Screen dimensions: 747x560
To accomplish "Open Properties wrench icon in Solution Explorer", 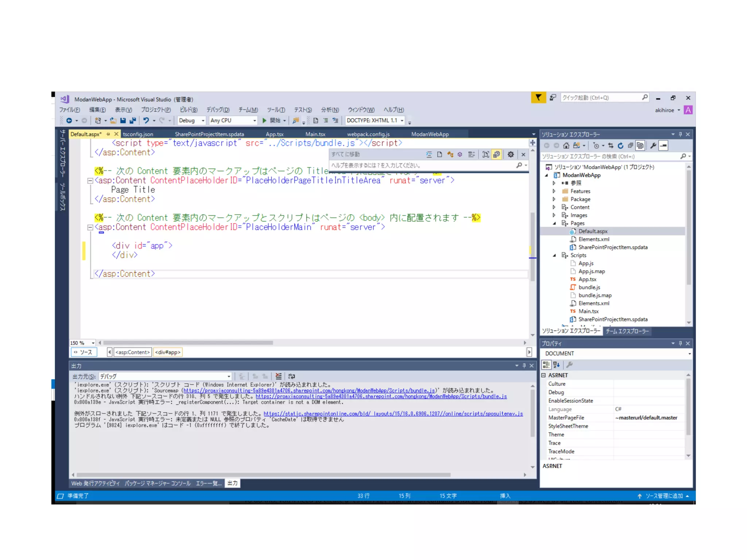I will [653, 146].
